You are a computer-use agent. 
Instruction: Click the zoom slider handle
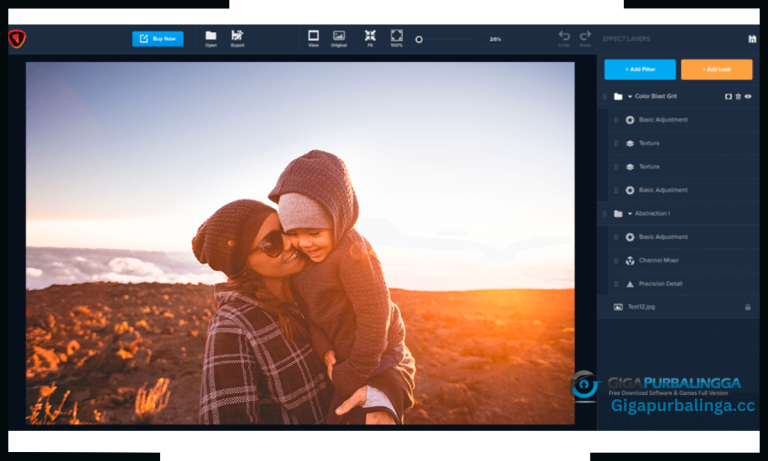coord(419,39)
